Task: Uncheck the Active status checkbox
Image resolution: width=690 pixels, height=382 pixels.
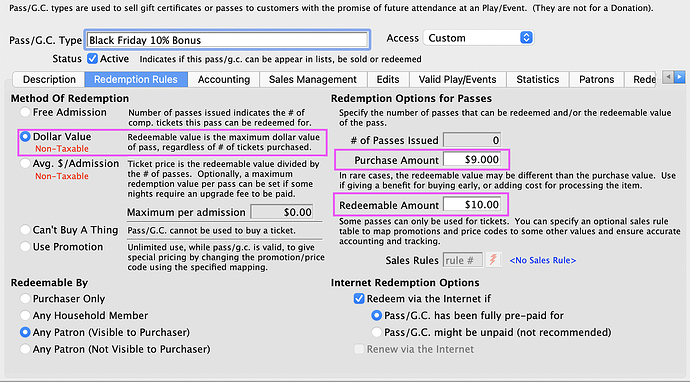Action: [x=92, y=59]
